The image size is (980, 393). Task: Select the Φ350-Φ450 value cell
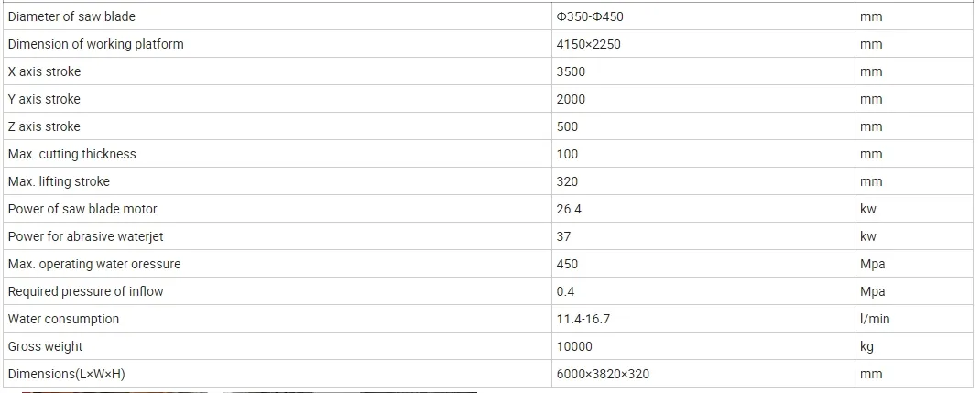(x=590, y=17)
